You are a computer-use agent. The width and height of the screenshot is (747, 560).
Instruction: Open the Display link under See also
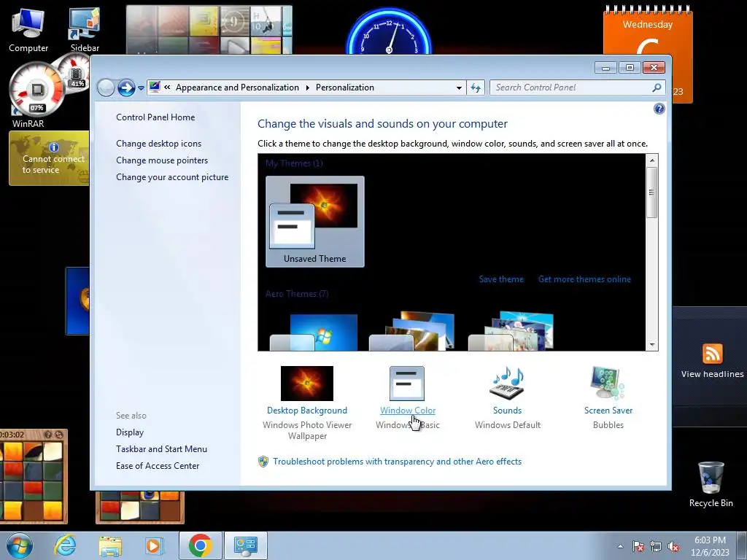point(130,432)
